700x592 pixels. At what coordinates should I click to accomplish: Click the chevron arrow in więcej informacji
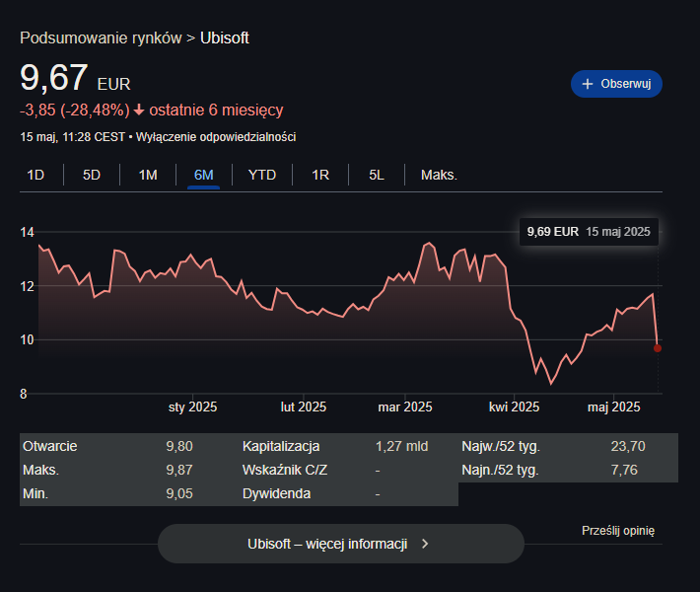[x=425, y=544]
